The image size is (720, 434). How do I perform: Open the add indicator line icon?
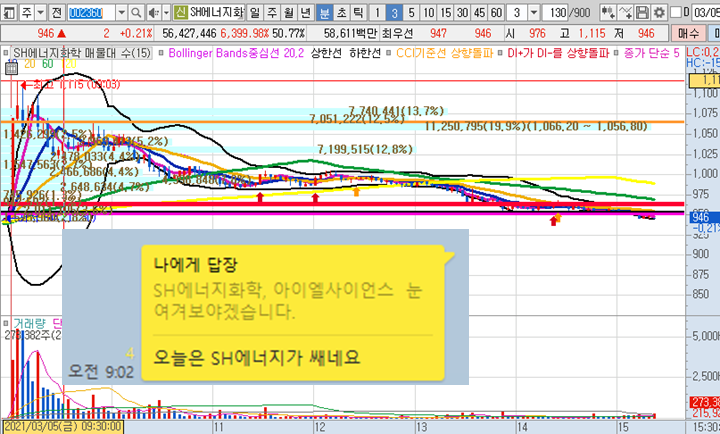click(625, 12)
